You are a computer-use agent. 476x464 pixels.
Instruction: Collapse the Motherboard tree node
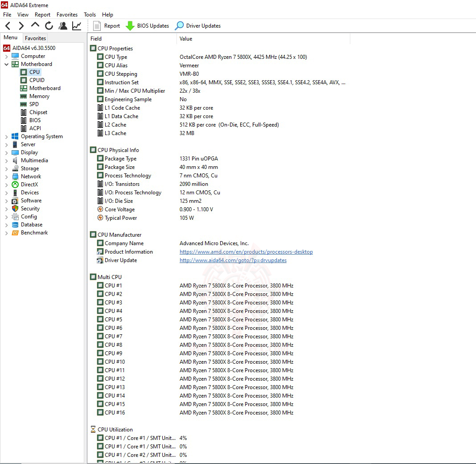pos(6,64)
